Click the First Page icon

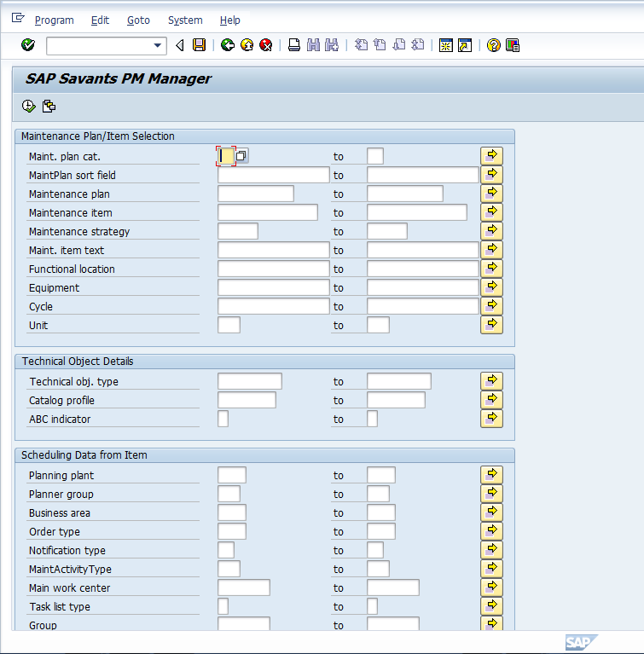pyautogui.click(x=361, y=45)
